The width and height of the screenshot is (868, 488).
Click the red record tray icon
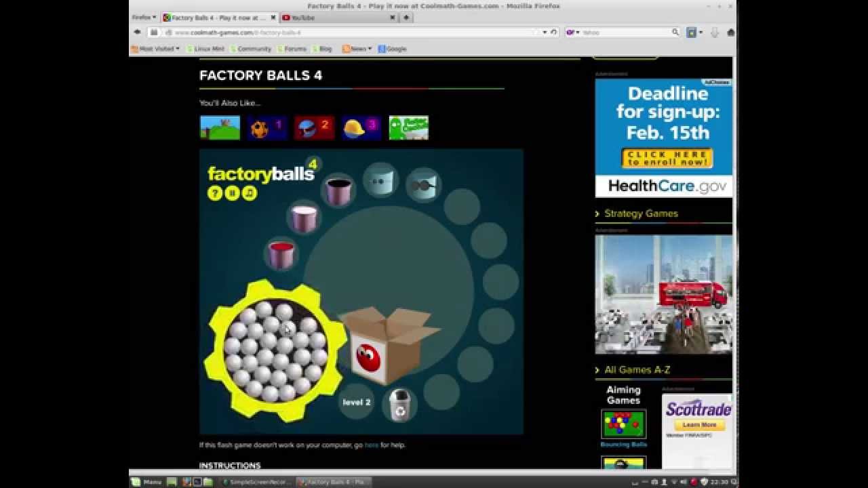click(694, 482)
